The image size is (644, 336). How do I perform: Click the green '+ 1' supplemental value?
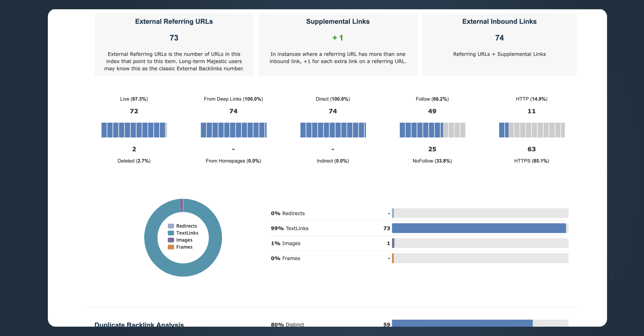338,38
